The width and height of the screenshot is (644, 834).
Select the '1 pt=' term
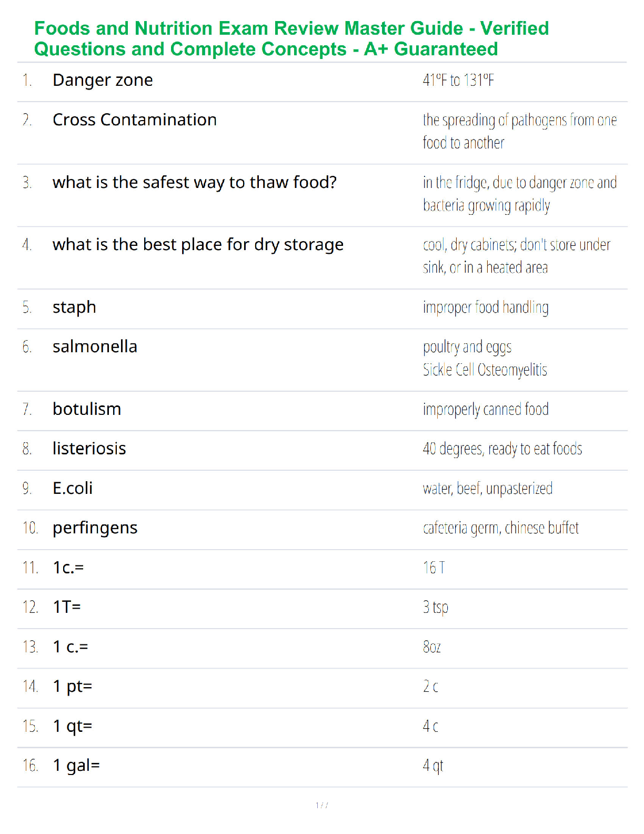click(x=73, y=687)
